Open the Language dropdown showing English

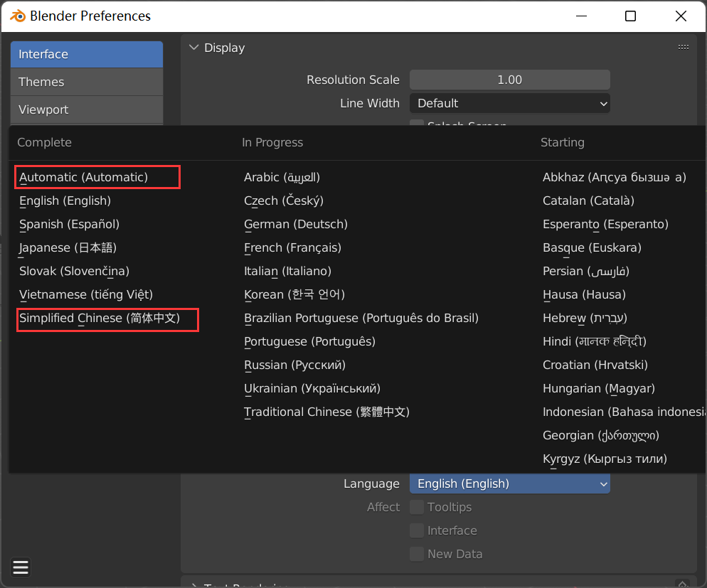point(509,483)
